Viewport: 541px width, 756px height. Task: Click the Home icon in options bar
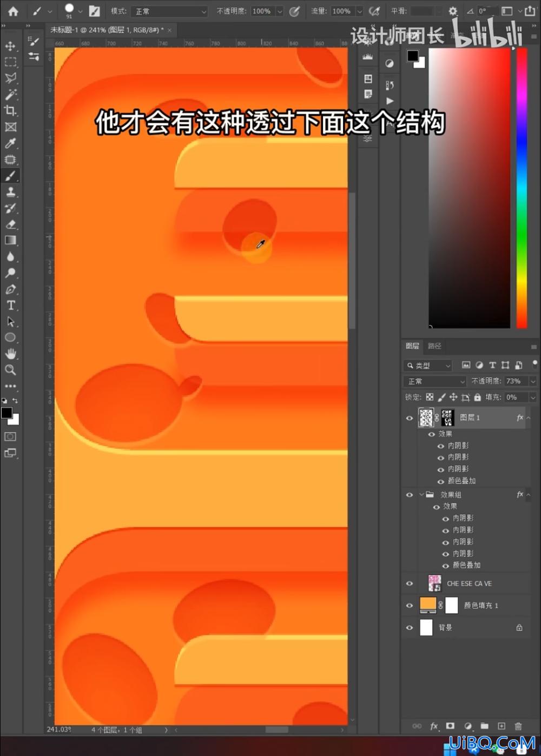13,11
